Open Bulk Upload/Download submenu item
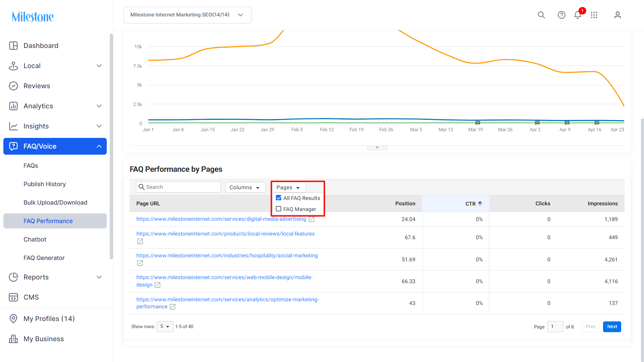The width and height of the screenshot is (644, 362). [x=55, y=203]
